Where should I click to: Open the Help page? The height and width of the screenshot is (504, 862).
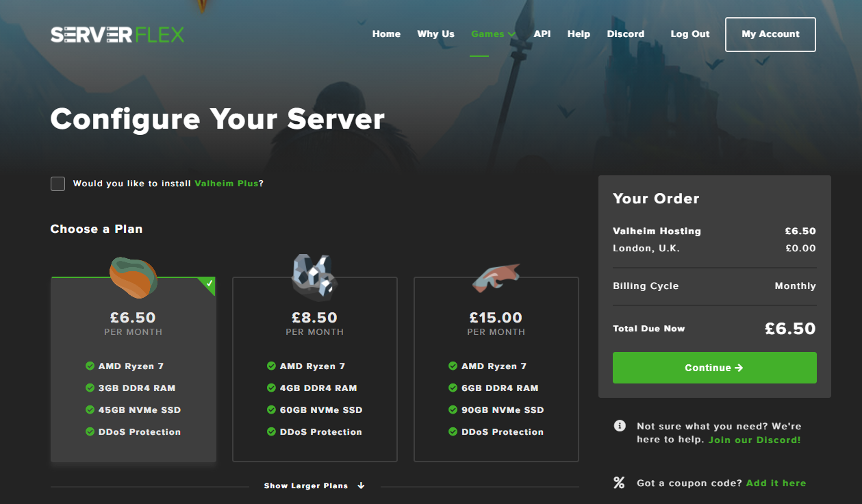(579, 34)
